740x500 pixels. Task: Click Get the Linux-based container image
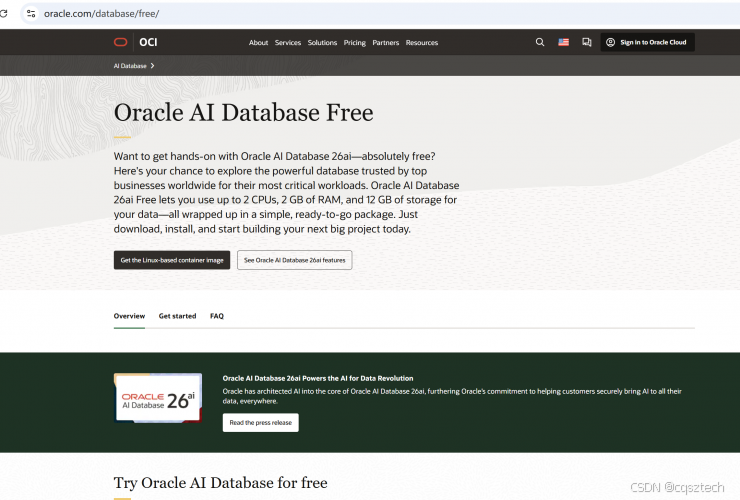[172, 260]
